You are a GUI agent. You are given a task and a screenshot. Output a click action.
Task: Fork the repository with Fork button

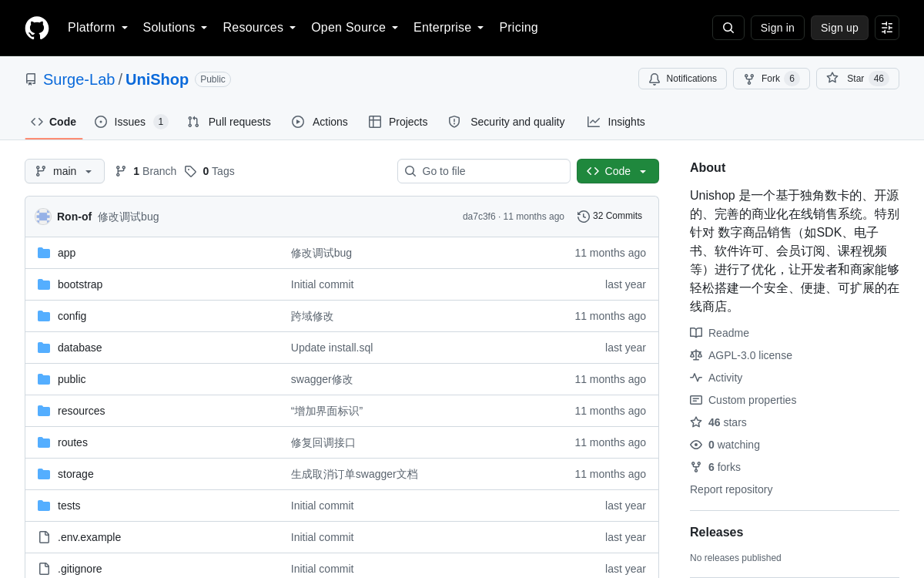772,79
